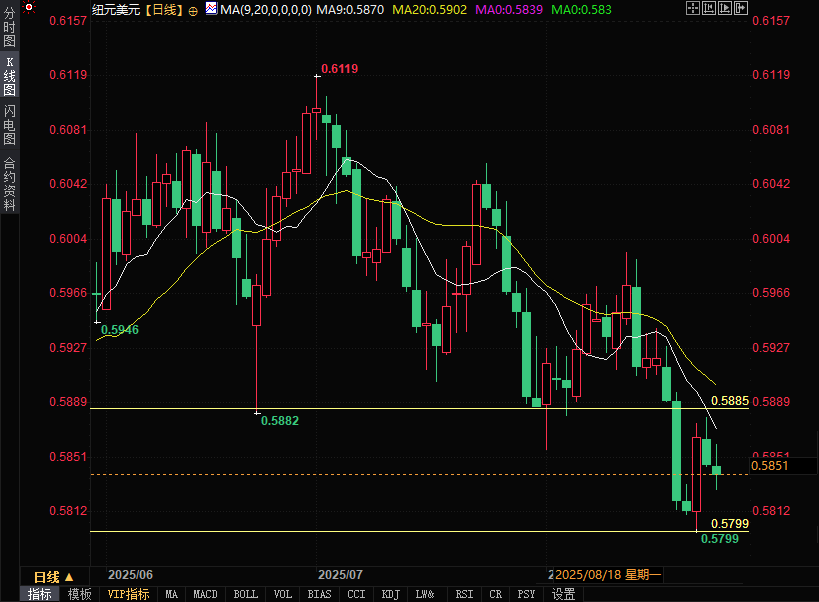Select the PSY indicator button
819x602 pixels.
[526, 594]
